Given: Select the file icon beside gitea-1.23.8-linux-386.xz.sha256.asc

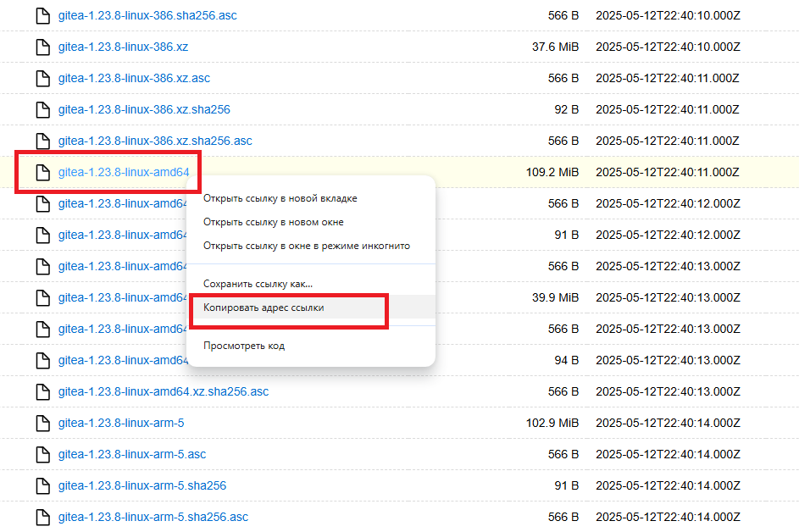Looking at the screenshot, I should tap(43, 141).
